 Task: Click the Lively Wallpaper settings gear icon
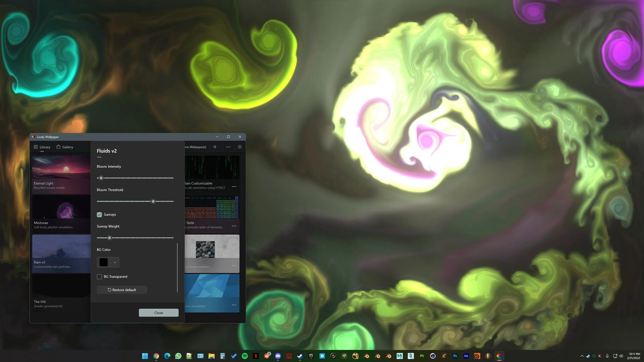tap(240, 147)
